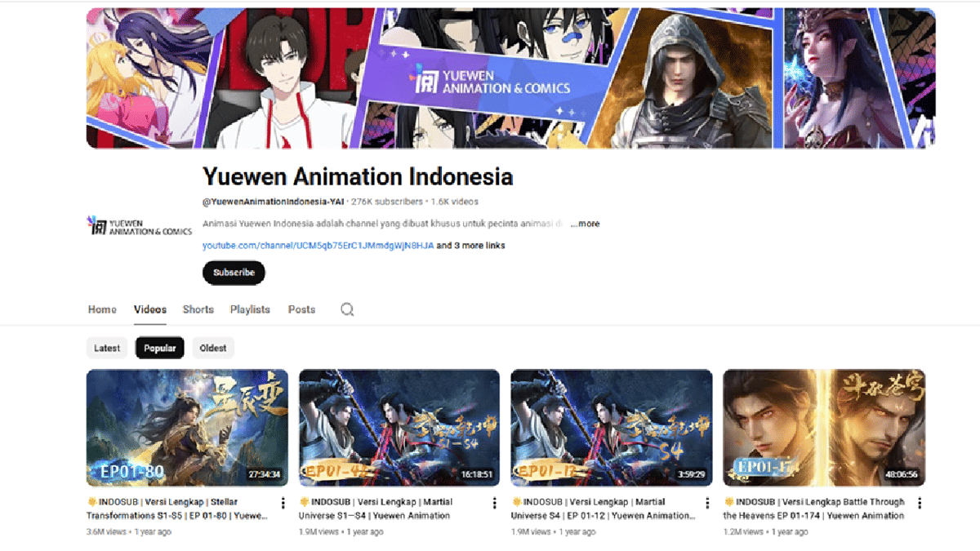This screenshot has height=551, width=980.
Task: Open the search icon next to Posts tab
Action: [346, 309]
